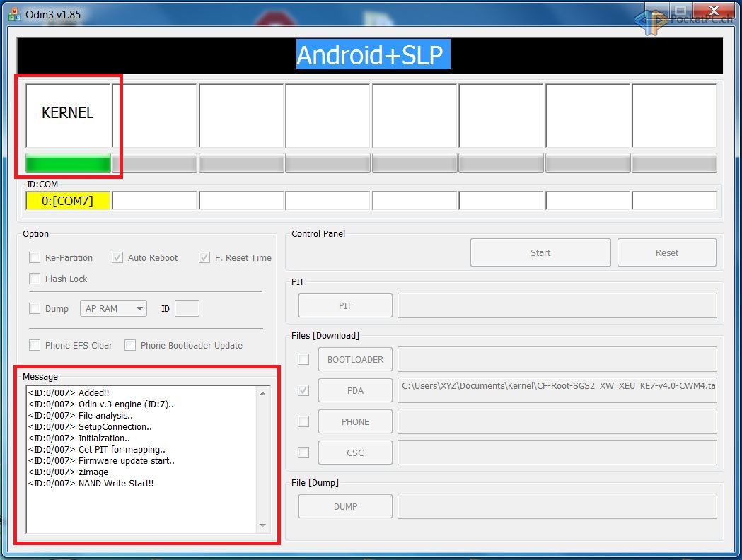Click the DUMP file button
The width and height of the screenshot is (742, 560).
(x=345, y=506)
